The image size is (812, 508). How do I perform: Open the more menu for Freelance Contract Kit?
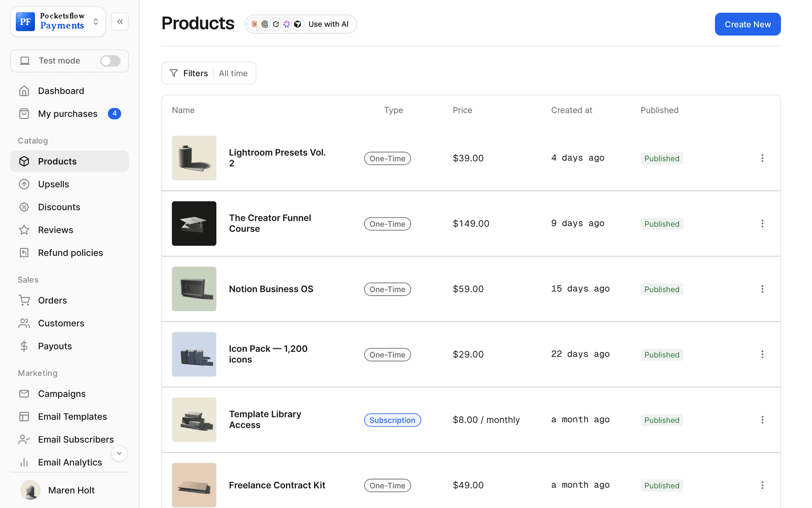click(762, 485)
